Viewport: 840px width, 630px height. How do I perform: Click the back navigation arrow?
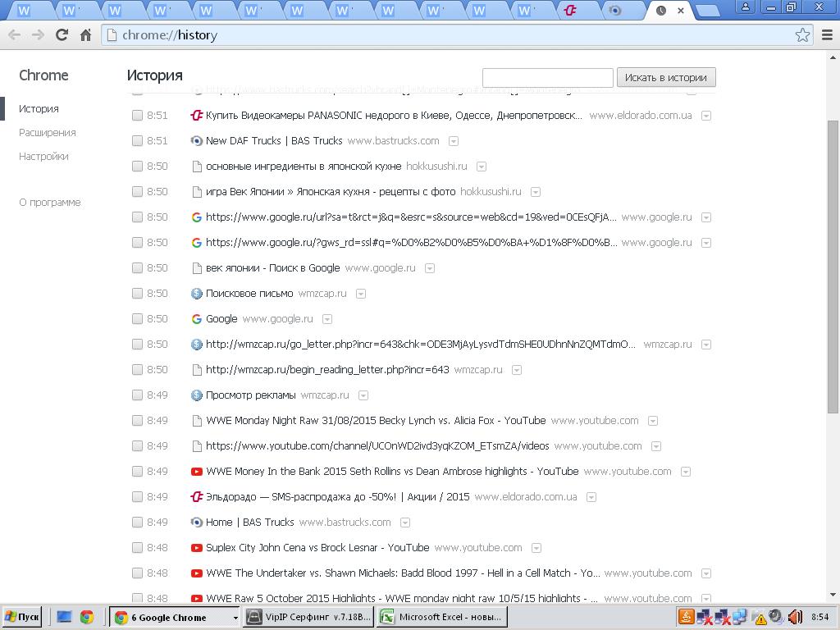(x=15, y=34)
